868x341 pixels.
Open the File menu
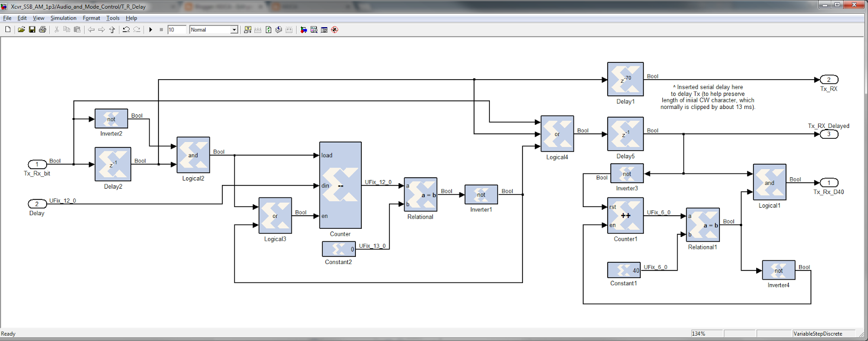click(7, 18)
